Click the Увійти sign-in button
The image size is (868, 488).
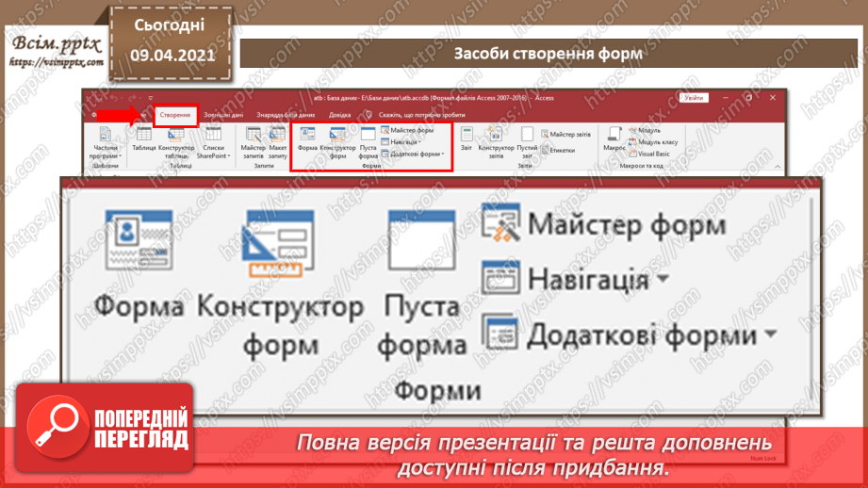point(694,97)
